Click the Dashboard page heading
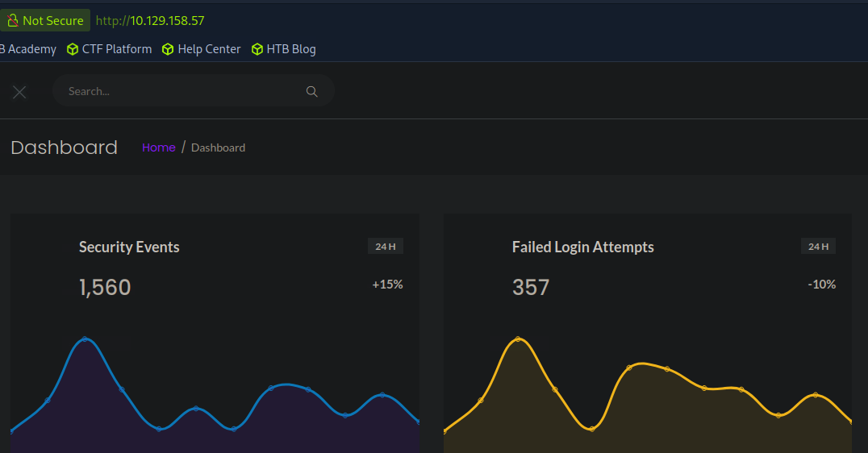Image resolution: width=868 pixels, height=453 pixels. [x=64, y=148]
